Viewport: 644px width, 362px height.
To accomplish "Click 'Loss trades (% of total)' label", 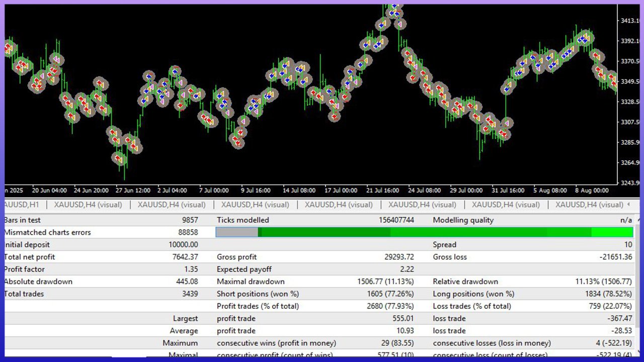I will coord(472,306).
